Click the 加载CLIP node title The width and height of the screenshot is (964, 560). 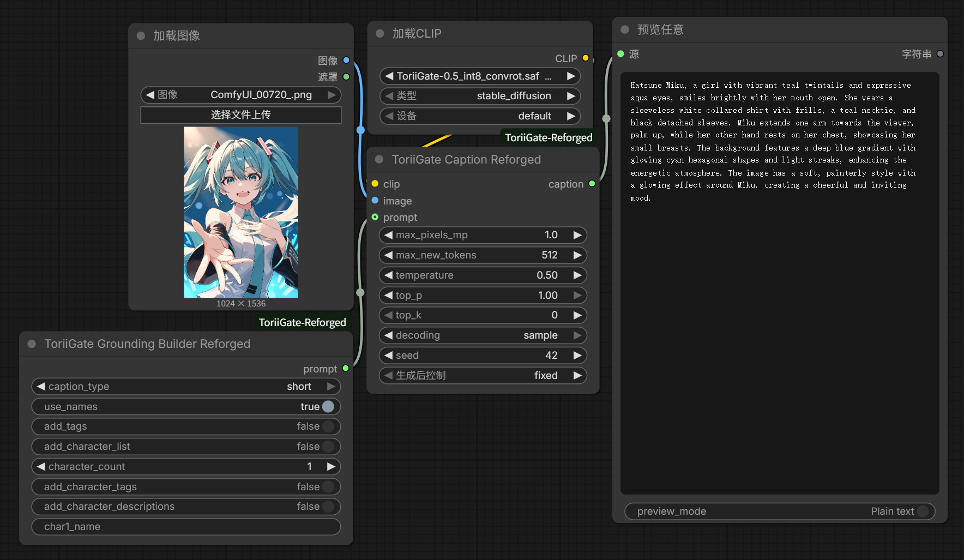(417, 34)
